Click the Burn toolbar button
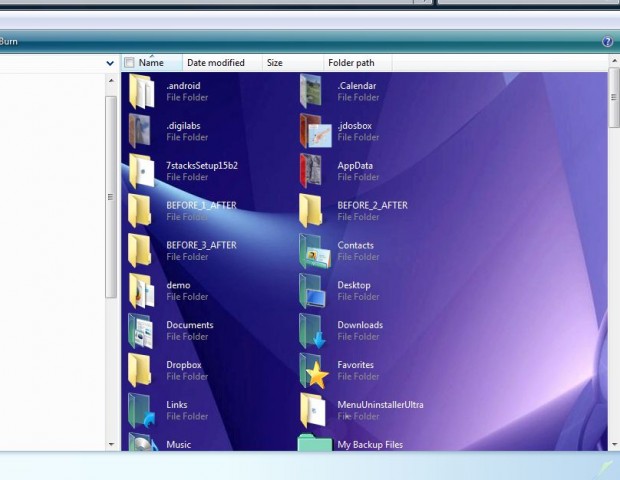620x480 pixels. pyautogui.click(x=10, y=42)
